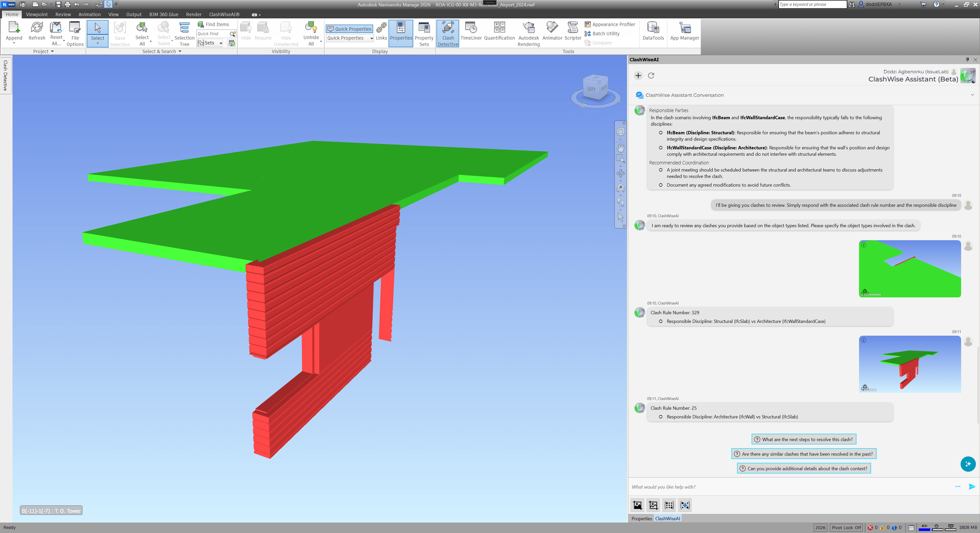Start a new ClashWise conversation with plus icon

[638, 75]
